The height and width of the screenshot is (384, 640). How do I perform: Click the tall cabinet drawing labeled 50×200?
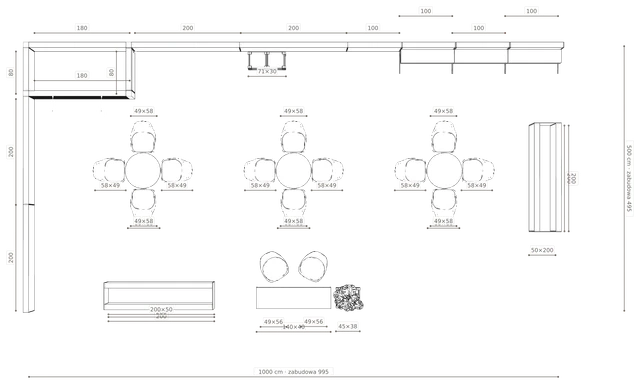[545, 177]
